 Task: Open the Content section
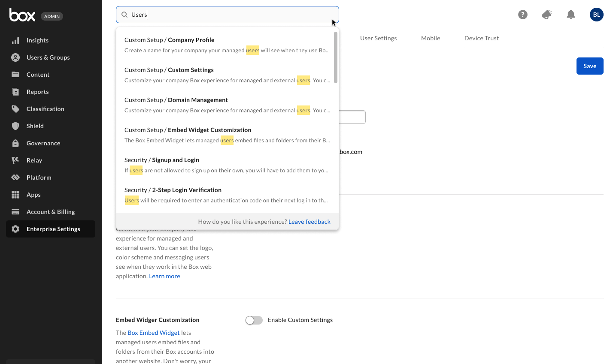click(37, 74)
